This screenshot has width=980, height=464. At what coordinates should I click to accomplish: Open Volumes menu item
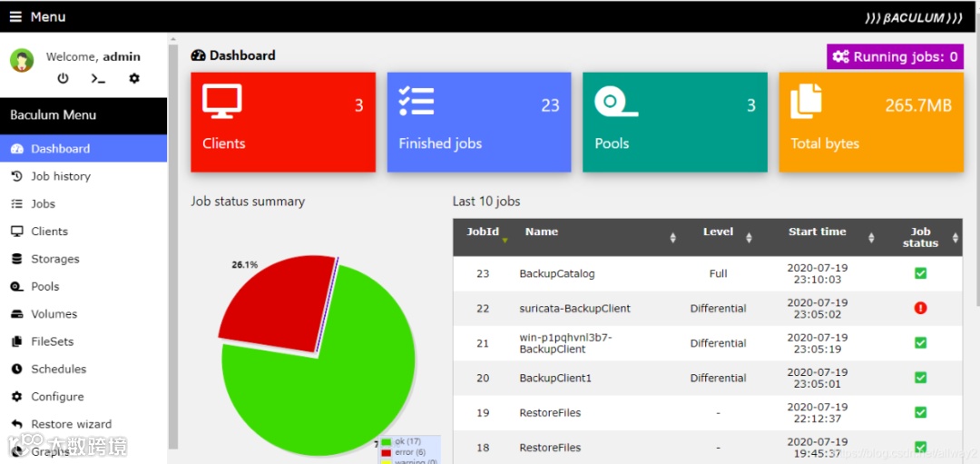click(x=83, y=314)
